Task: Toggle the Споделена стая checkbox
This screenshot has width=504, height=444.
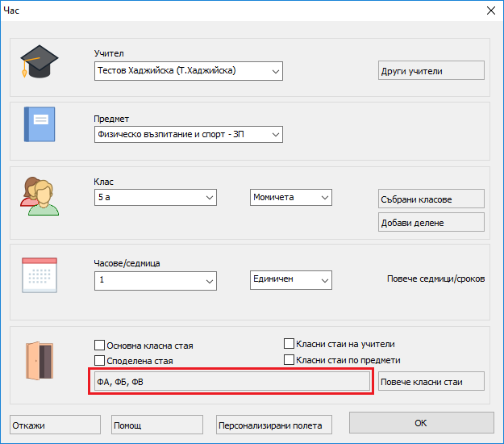Action: pos(101,361)
